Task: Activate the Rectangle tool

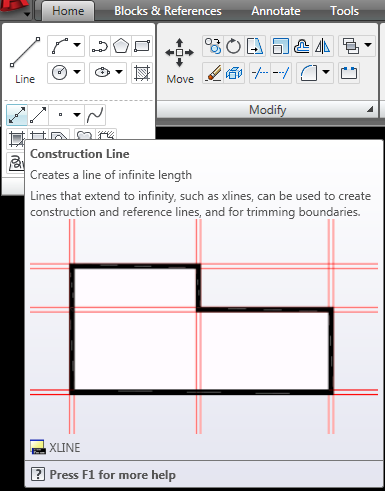Action: pos(142,46)
